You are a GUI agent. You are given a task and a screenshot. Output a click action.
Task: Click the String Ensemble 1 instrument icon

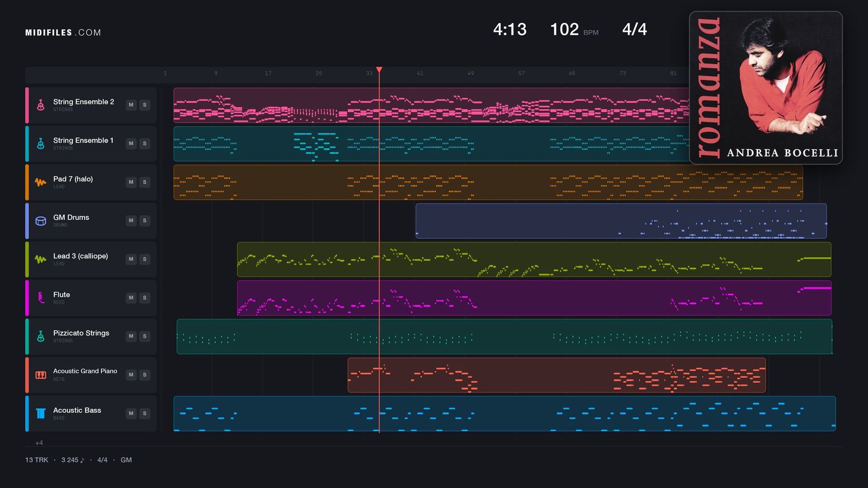coord(41,143)
